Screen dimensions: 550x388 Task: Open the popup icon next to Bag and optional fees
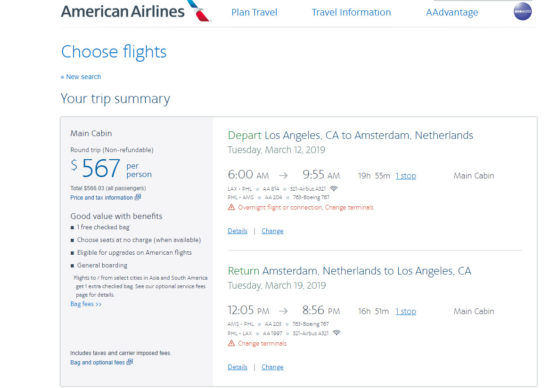click(129, 362)
